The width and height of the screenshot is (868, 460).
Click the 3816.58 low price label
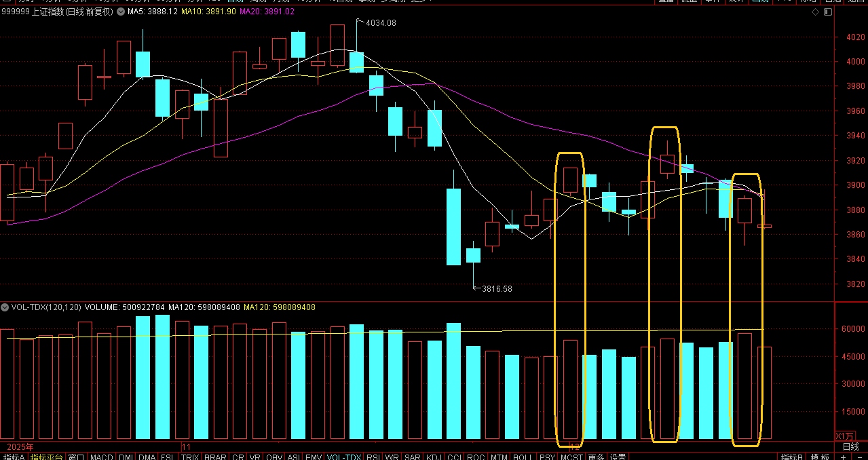(x=497, y=288)
